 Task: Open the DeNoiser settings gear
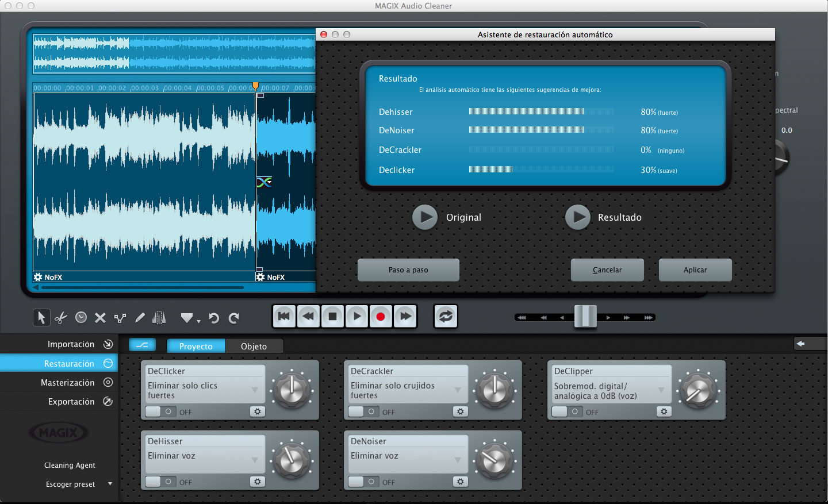(460, 482)
